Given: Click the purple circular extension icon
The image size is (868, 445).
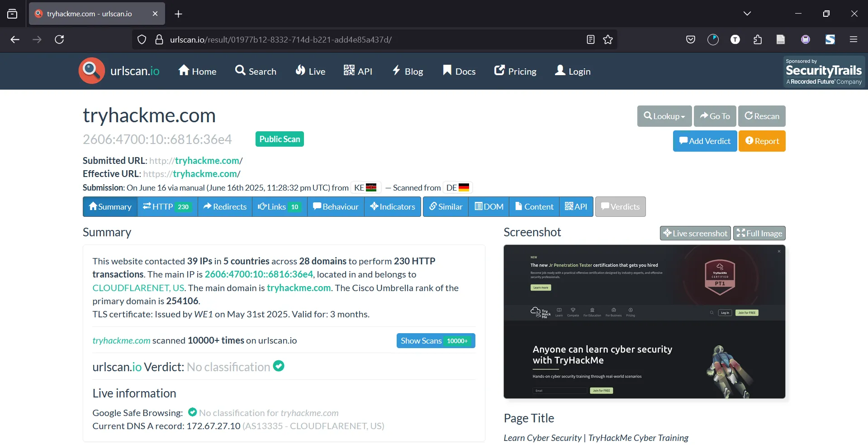Looking at the screenshot, I should (806, 39).
